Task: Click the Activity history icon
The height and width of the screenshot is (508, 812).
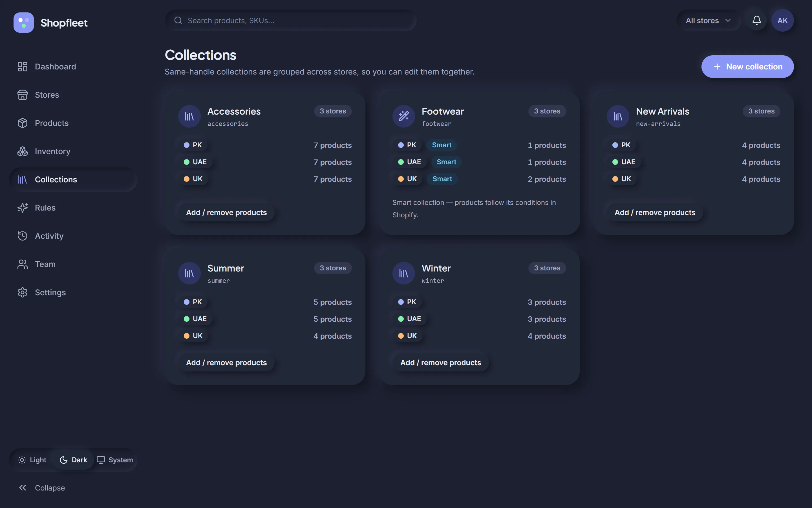Action: [x=23, y=236]
